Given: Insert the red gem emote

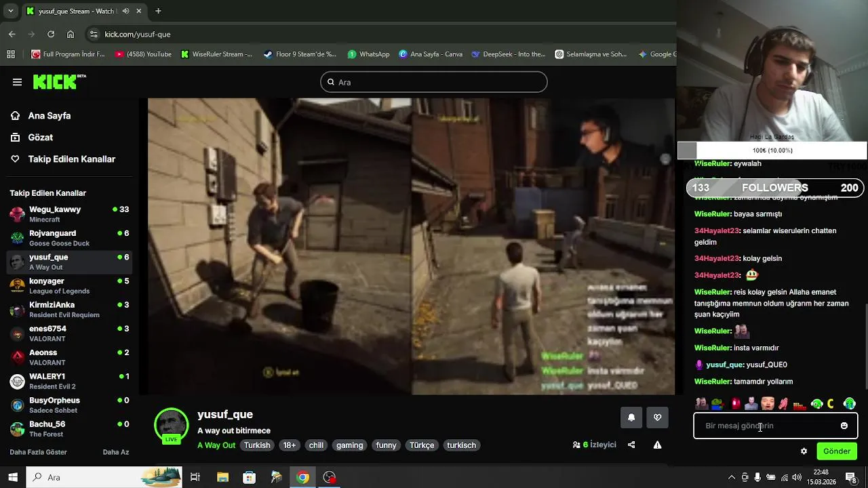Looking at the screenshot, I should (x=735, y=404).
